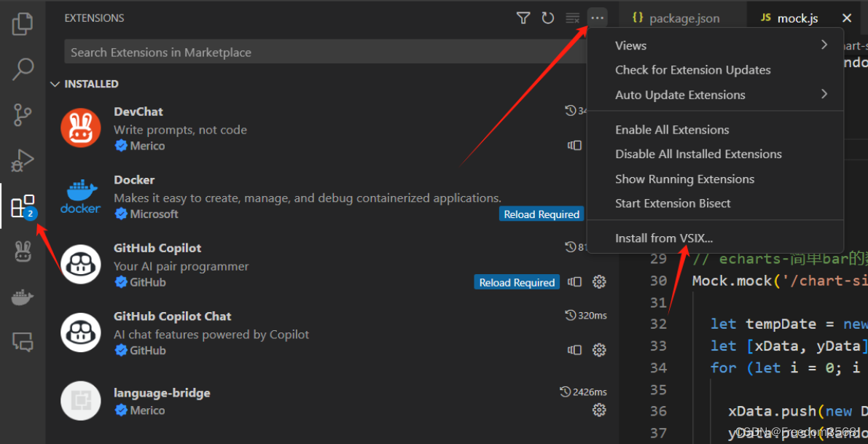
Task: Select the DevChat extension title
Action: pos(138,112)
